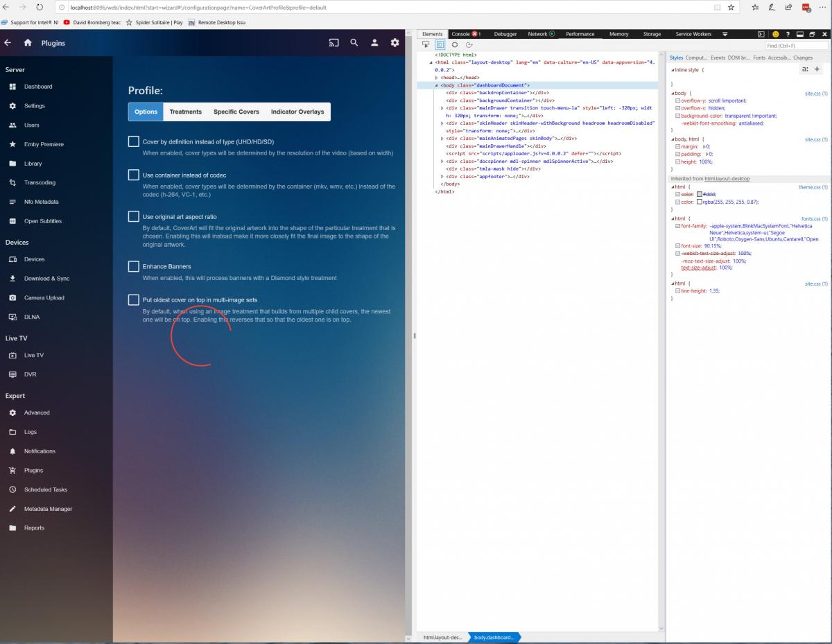Expand the mainAnimatedPages div node
Image resolution: width=832 pixels, height=644 pixels.
(x=442, y=139)
